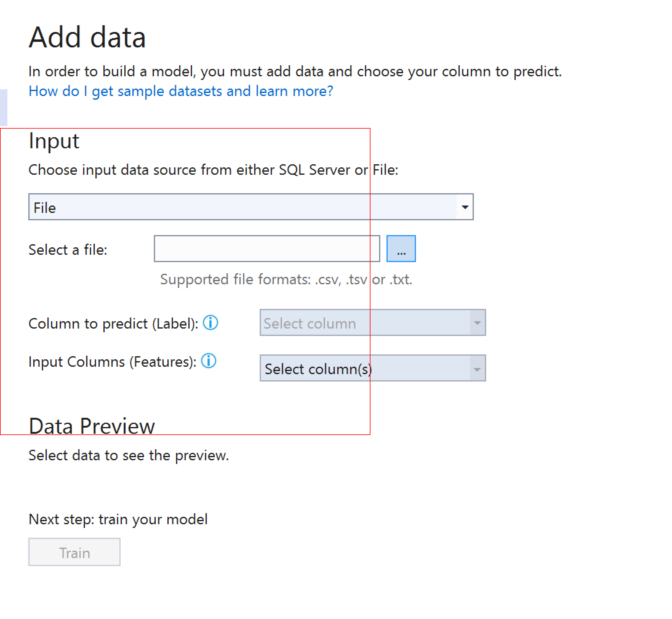The image size is (672, 619).
Task: Click the Select column dropdown arrow
Action: pyautogui.click(x=477, y=322)
